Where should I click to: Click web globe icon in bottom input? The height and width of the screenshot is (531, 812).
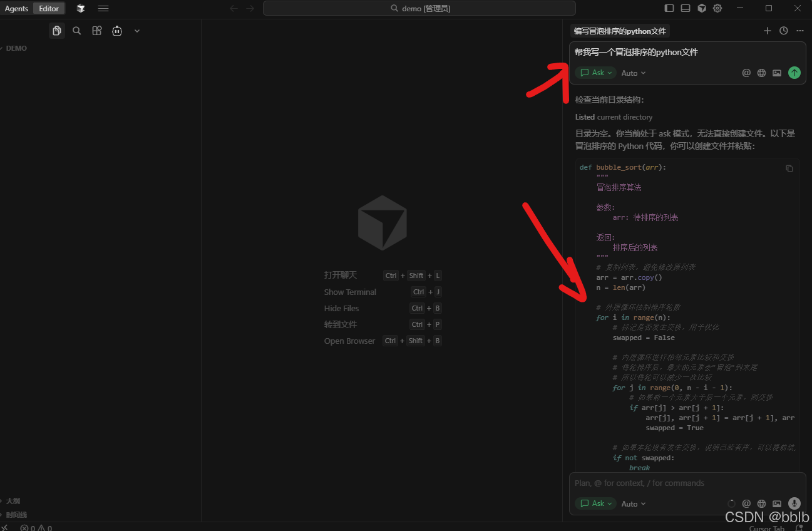click(761, 503)
